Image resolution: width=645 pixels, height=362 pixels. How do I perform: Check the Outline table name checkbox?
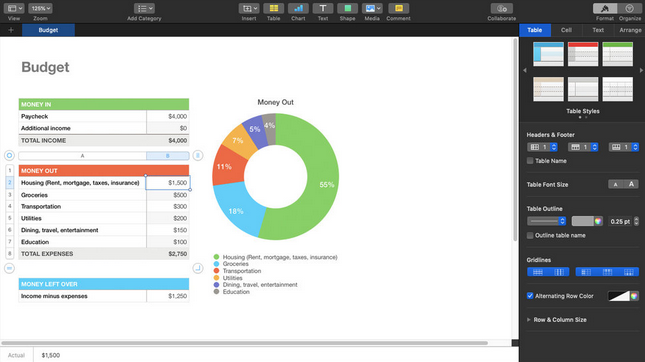click(x=530, y=235)
